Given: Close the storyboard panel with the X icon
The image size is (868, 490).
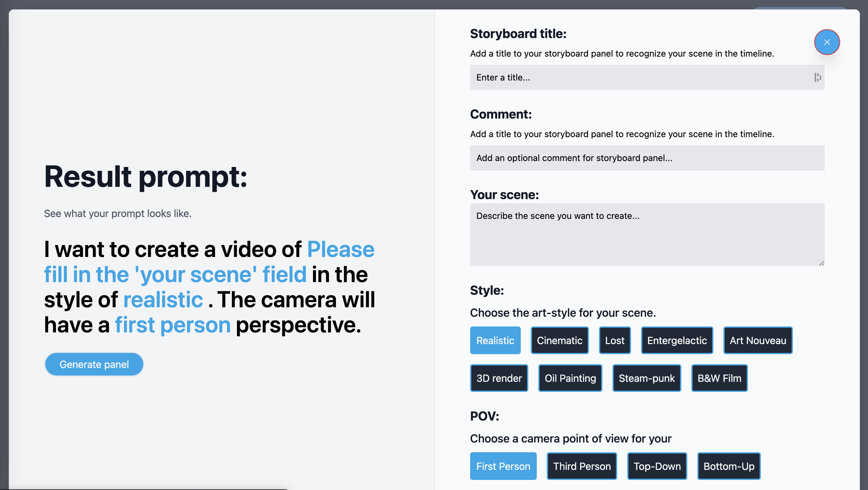Looking at the screenshot, I should click(827, 42).
